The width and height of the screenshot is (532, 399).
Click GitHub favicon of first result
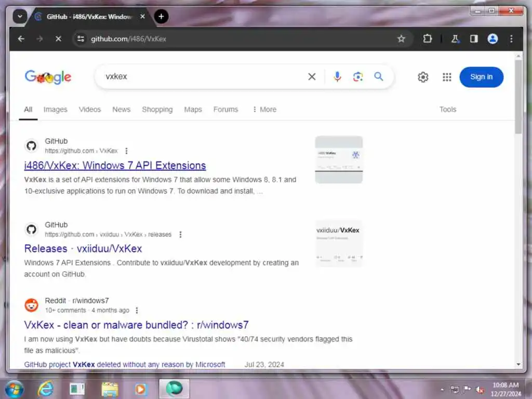pyautogui.click(x=32, y=146)
